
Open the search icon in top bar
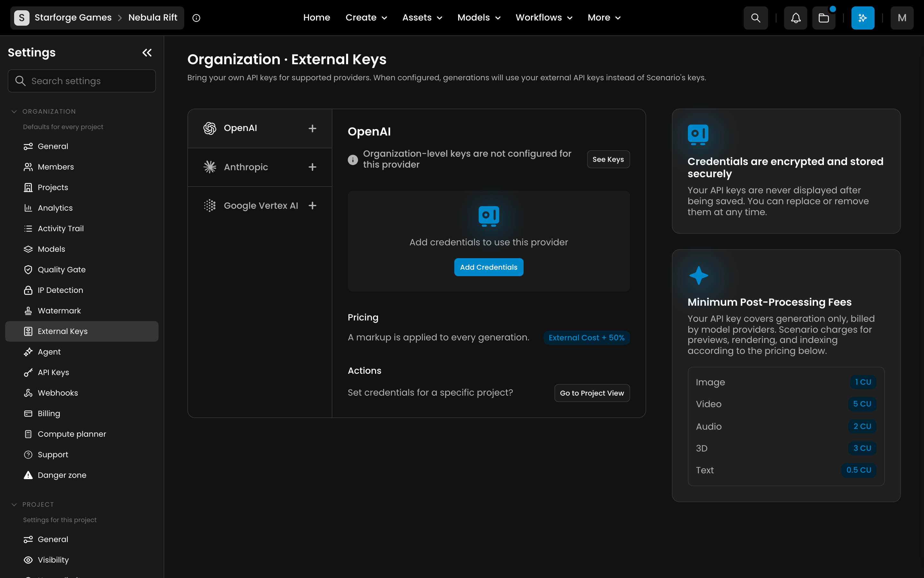click(755, 18)
